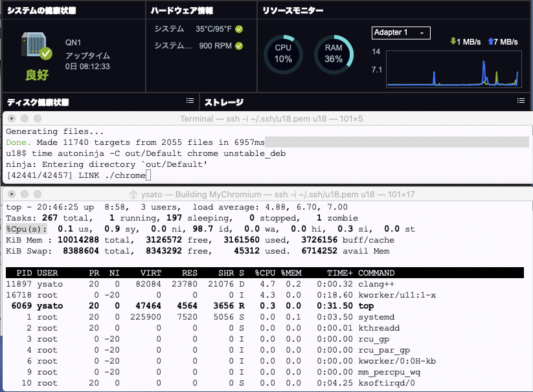Viewport: 533px width, 392px height.
Task: Click the resource monitor panel header
Action: (x=293, y=11)
